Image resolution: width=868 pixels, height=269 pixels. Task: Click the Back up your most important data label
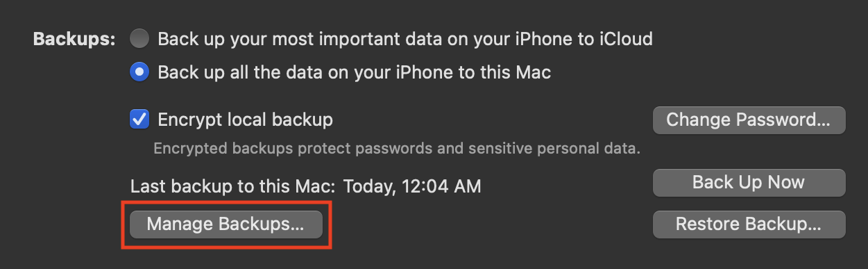[x=405, y=39]
